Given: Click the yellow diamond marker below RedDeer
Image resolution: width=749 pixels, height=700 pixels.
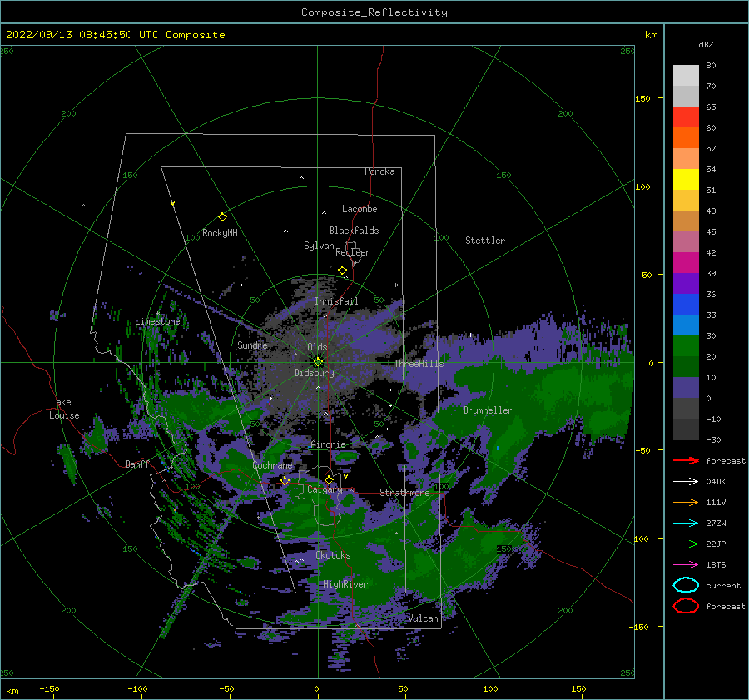Looking at the screenshot, I should pos(342,271).
